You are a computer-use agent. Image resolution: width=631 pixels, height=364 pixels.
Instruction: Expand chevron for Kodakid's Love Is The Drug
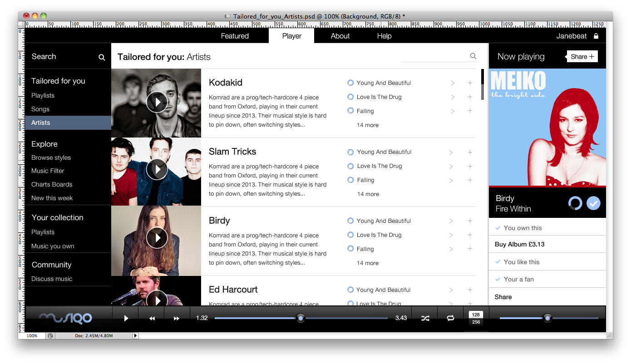click(453, 97)
